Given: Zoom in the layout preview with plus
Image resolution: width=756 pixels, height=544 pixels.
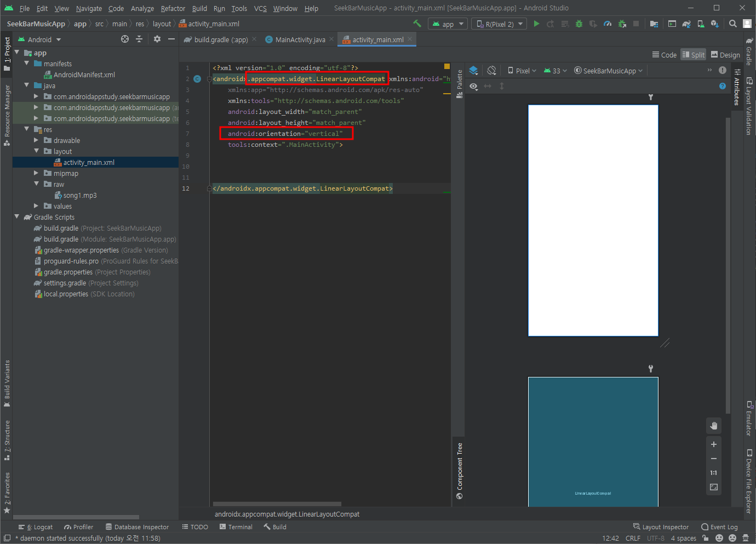Looking at the screenshot, I should [714, 444].
